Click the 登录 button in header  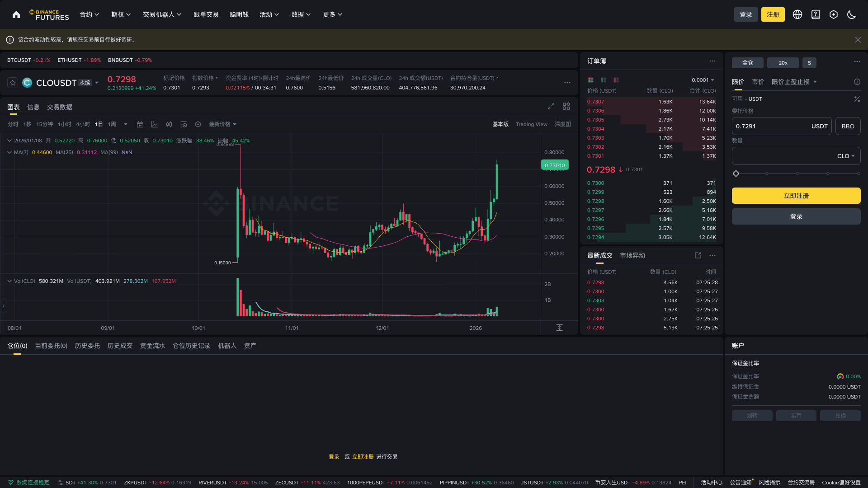(x=746, y=14)
